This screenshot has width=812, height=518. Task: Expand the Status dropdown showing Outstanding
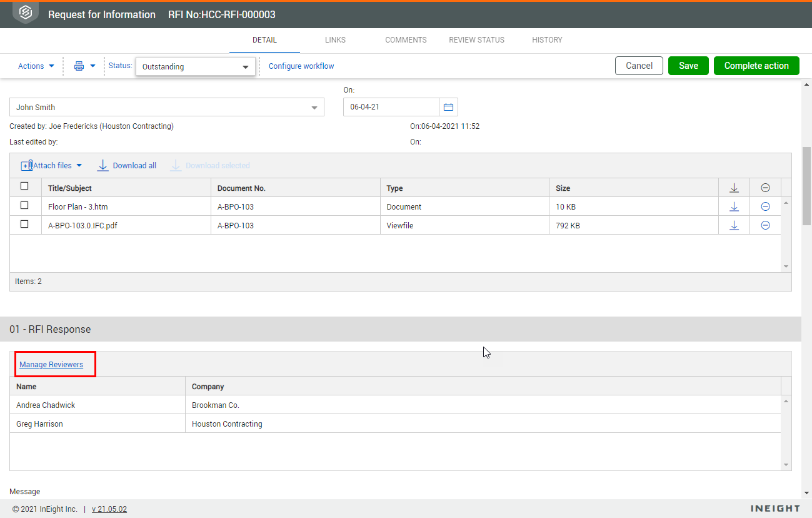(195, 67)
